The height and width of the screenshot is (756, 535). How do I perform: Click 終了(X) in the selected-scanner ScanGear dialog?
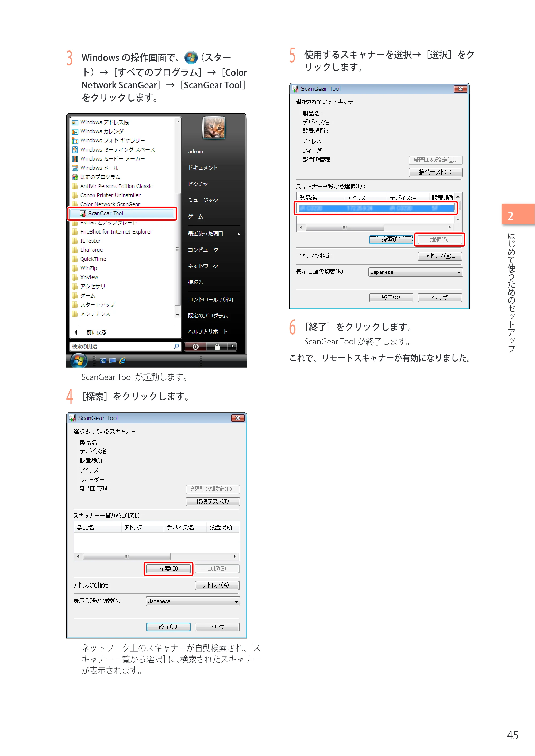(x=391, y=298)
